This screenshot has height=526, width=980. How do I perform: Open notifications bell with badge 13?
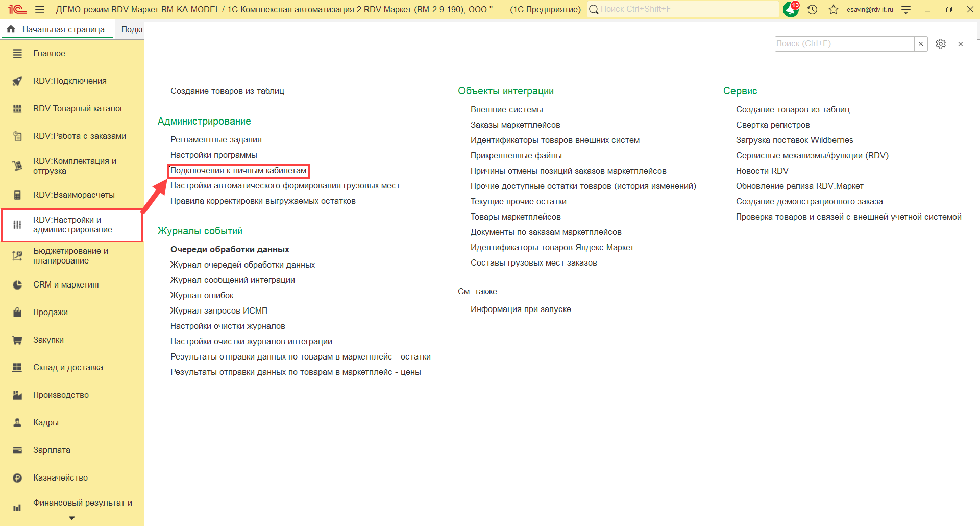[x=791, y=9]
